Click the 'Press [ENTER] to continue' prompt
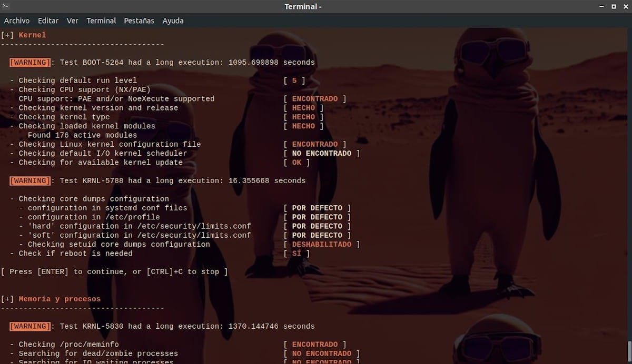Image resolution: width=632 pixels, height=364 pixels. 114,271
